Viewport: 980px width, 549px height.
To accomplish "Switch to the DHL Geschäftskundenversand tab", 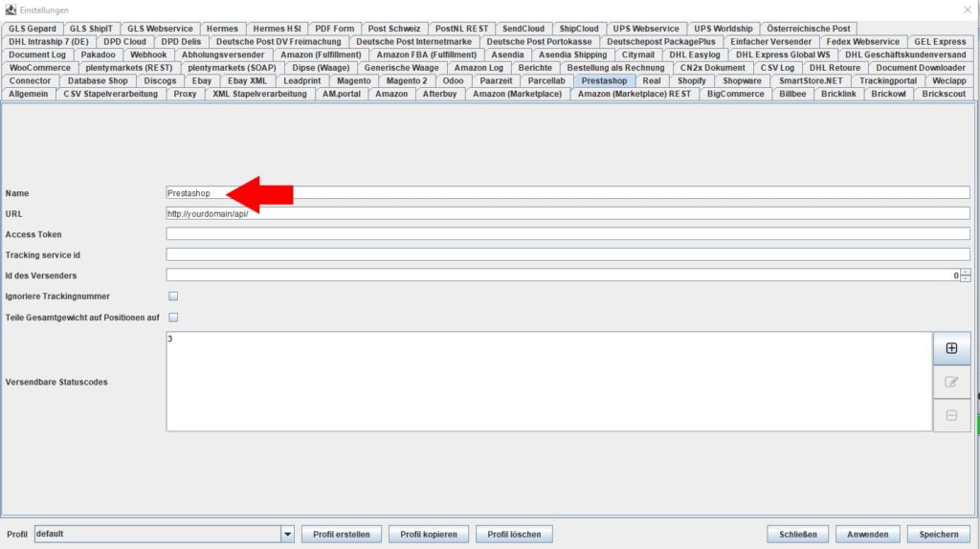I will tap(905, 55).
